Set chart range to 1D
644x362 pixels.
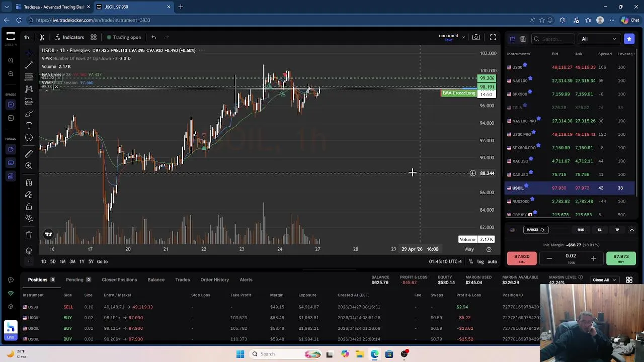(44, 261)
